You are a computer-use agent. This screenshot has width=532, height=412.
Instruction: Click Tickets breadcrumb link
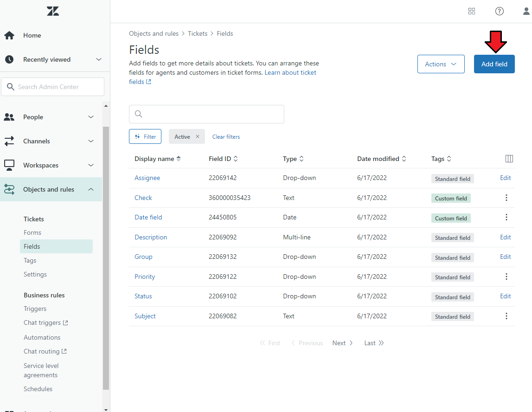[198, 33]
